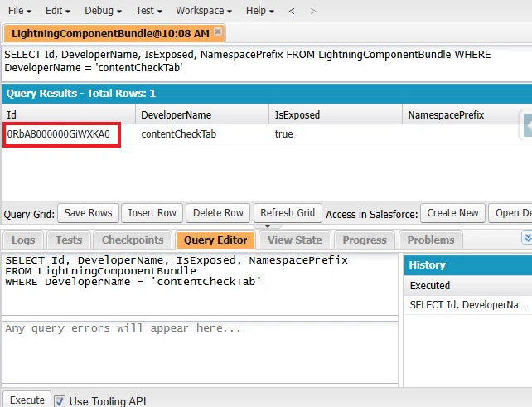This screenshot has height=407, width=532.
Task: Switch to the Logs tab
Action: 23,240
